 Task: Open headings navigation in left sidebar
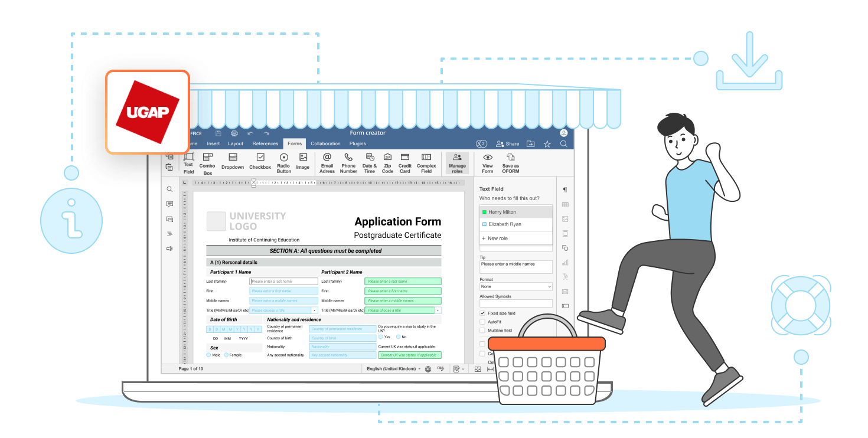pos(169,234)
